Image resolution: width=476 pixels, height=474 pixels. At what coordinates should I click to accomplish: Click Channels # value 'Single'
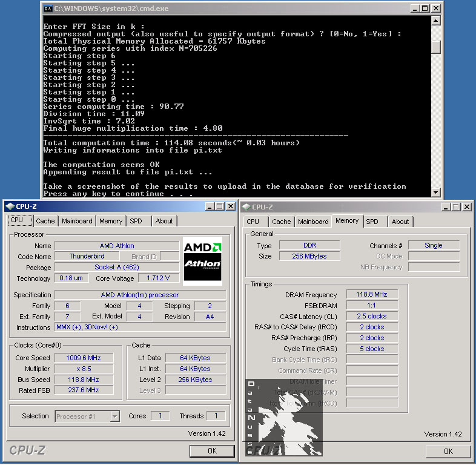[434, 245]
